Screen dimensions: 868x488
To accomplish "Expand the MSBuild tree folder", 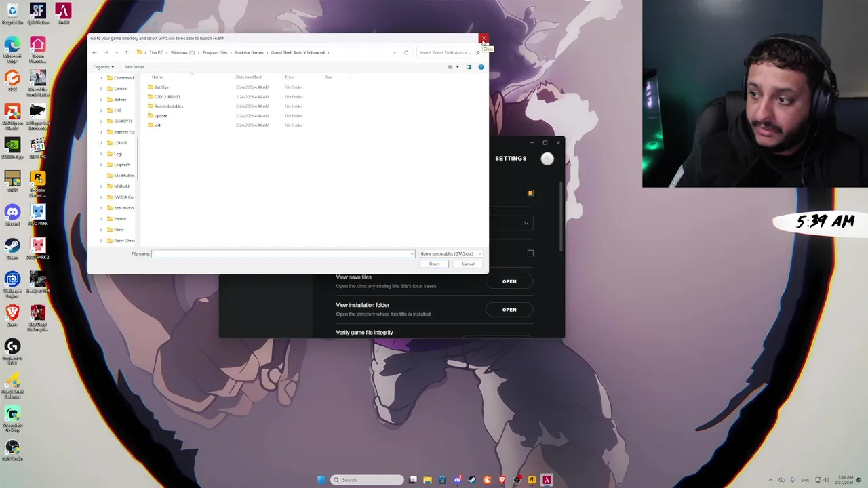I will pos(102,186).
